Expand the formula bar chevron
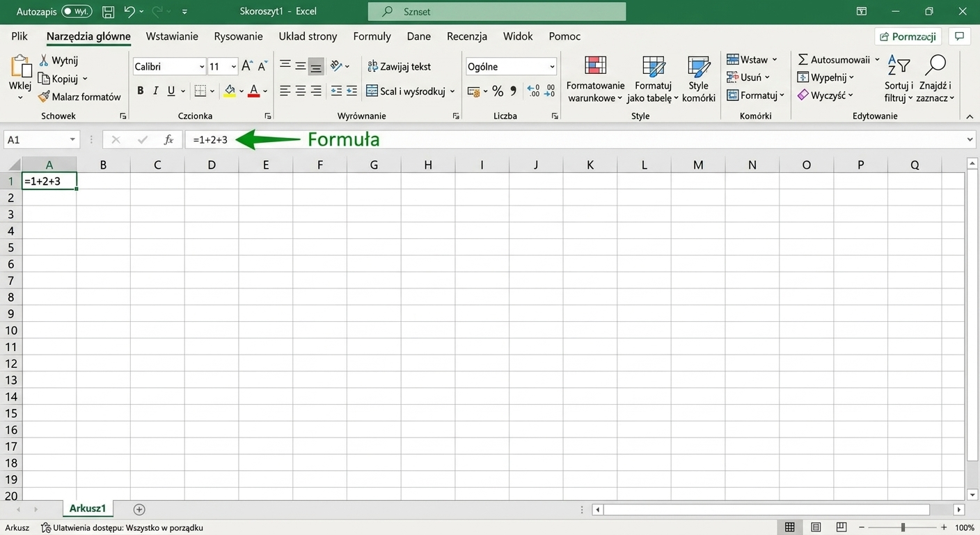 (970, 139)
